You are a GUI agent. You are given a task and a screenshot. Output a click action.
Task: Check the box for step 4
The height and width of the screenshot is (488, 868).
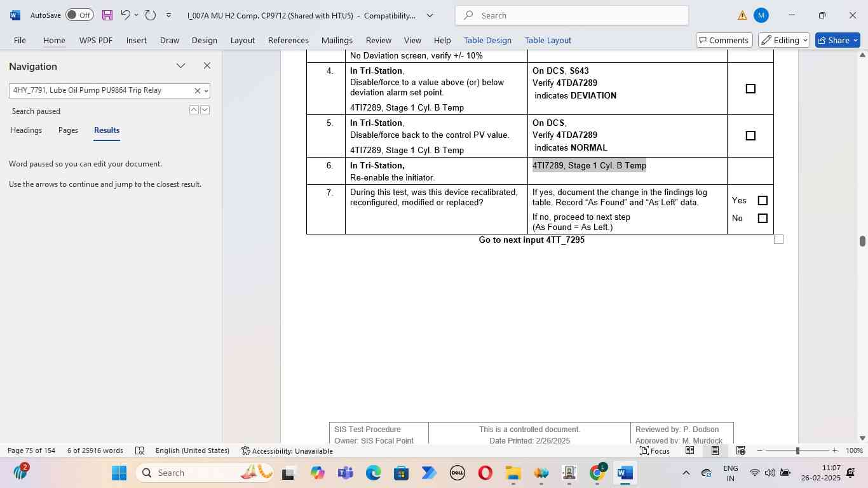click(750, 89)
